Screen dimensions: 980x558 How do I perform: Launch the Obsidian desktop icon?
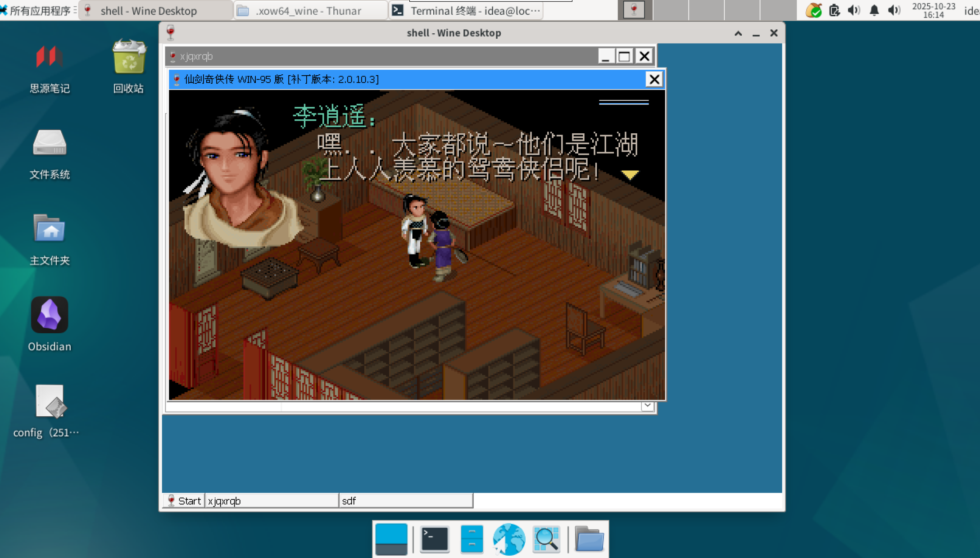coord(50,315)
